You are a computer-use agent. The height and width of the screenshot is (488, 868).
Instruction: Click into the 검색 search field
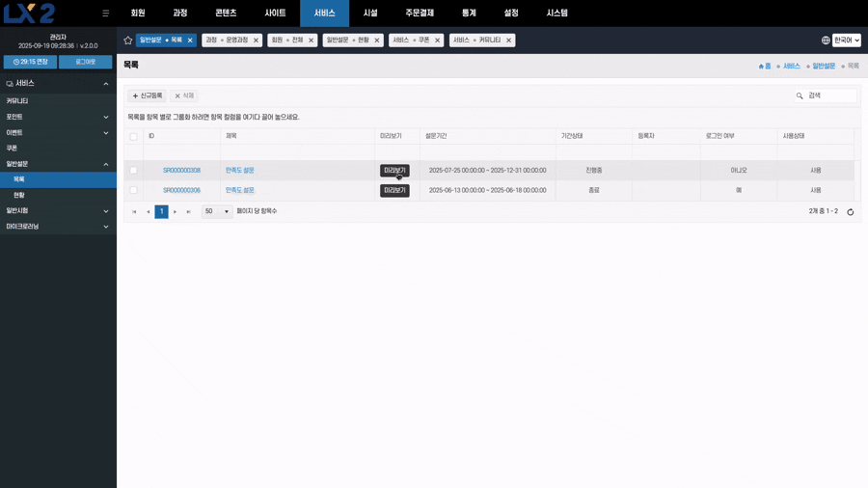829,96
